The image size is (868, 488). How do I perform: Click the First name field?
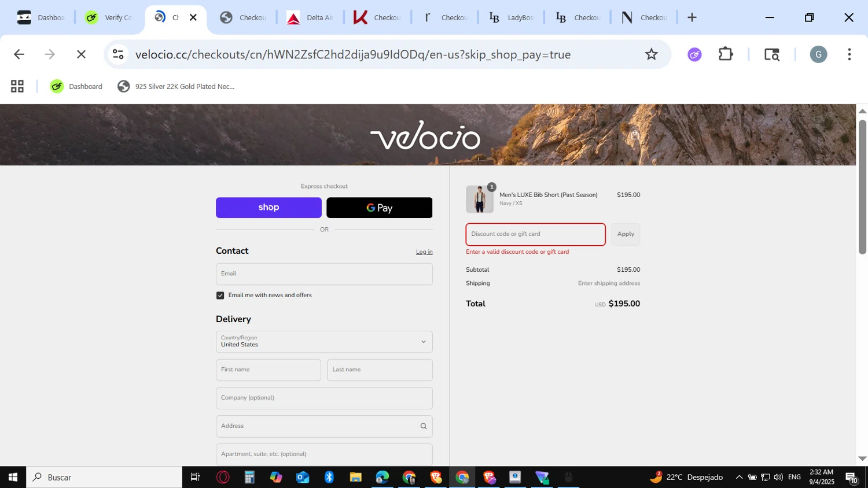point(269,370)
